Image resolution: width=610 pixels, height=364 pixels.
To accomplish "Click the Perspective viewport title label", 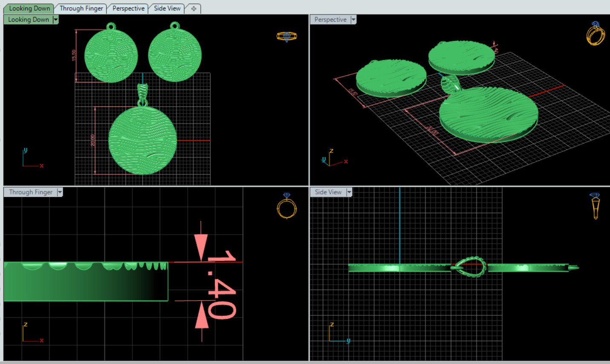I will coord(330,20).
